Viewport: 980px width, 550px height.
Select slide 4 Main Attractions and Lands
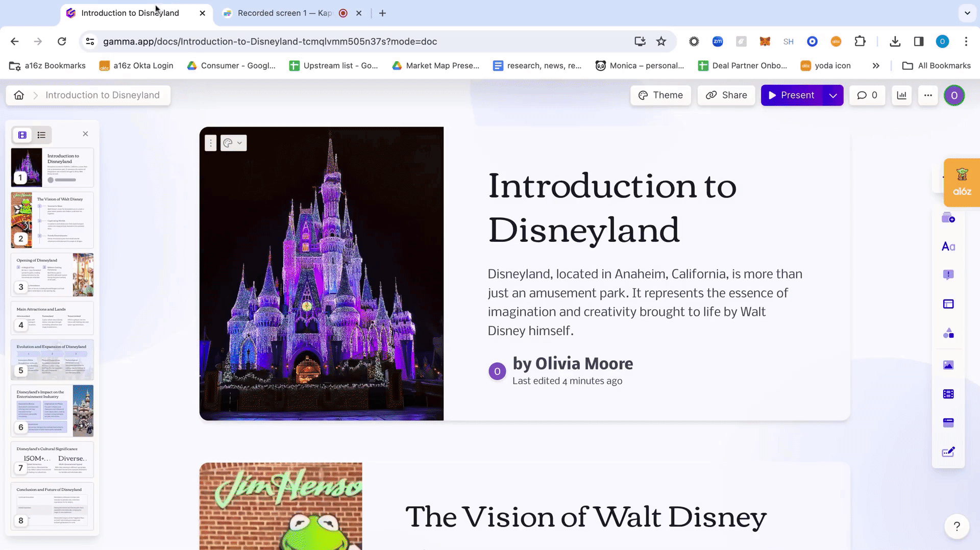pos(52,318)
